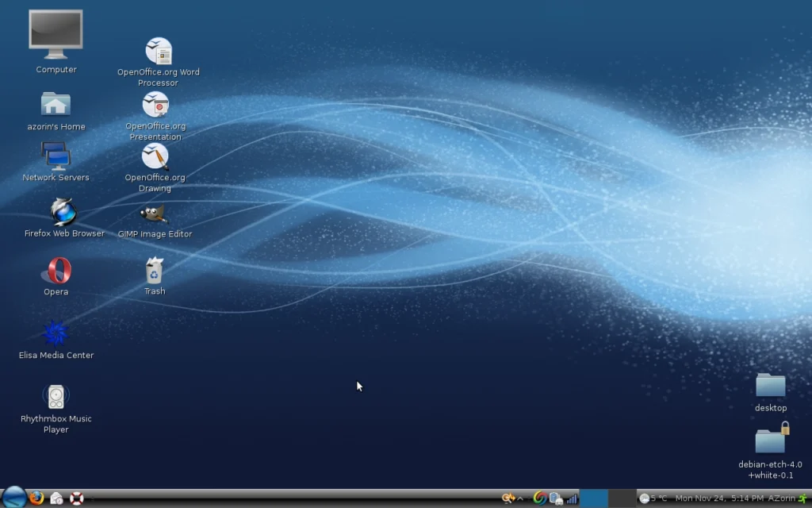Select the locked debian-etch-4.0 folder

(770, 439)
